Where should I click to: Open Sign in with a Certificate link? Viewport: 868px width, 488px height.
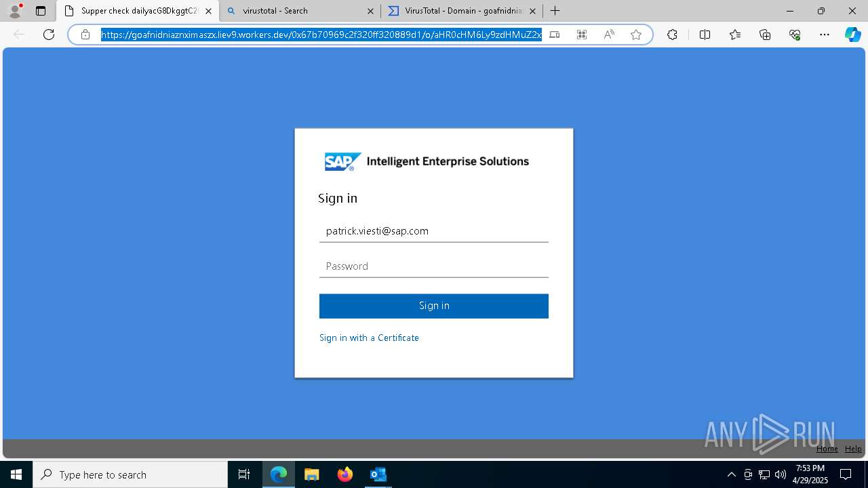(369, 338)
